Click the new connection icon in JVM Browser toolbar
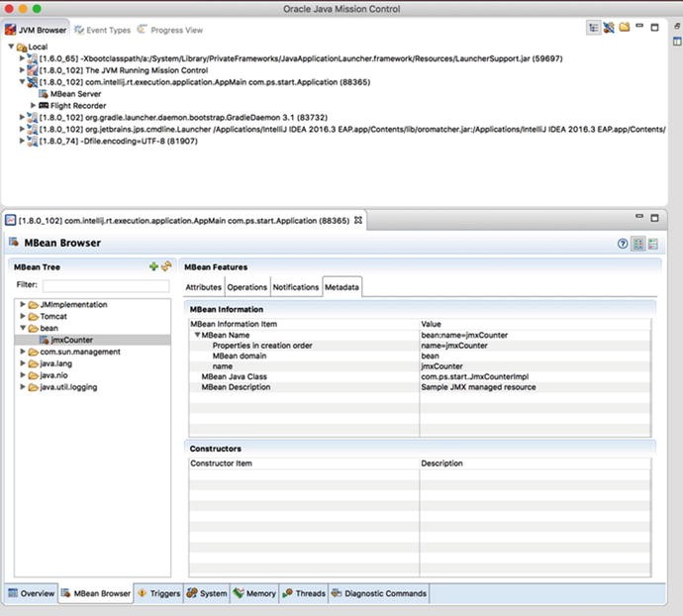The height and width of the screenshot is (616, 683). point(609,28)
